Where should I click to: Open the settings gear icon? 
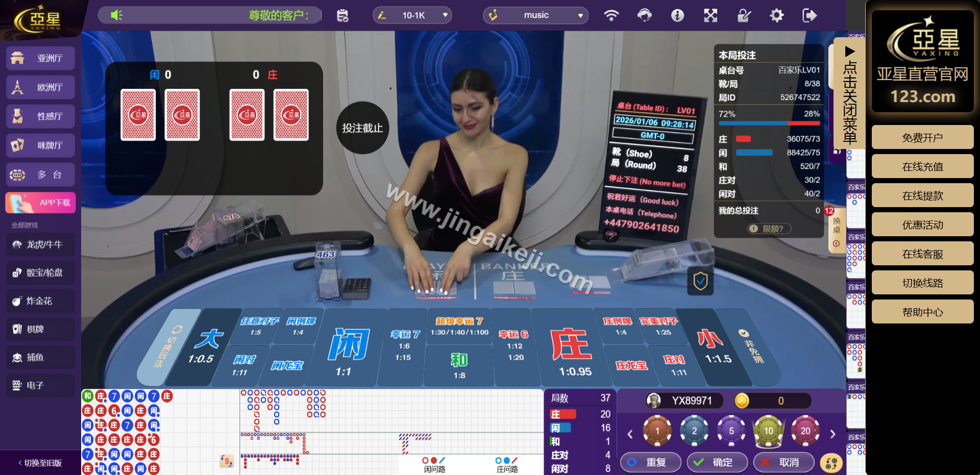click(776, 15)
